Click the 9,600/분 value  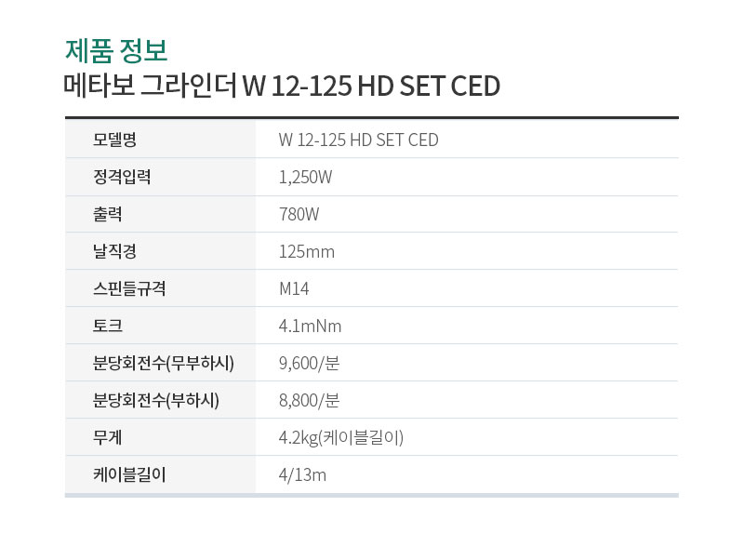(x=310, y=363)
